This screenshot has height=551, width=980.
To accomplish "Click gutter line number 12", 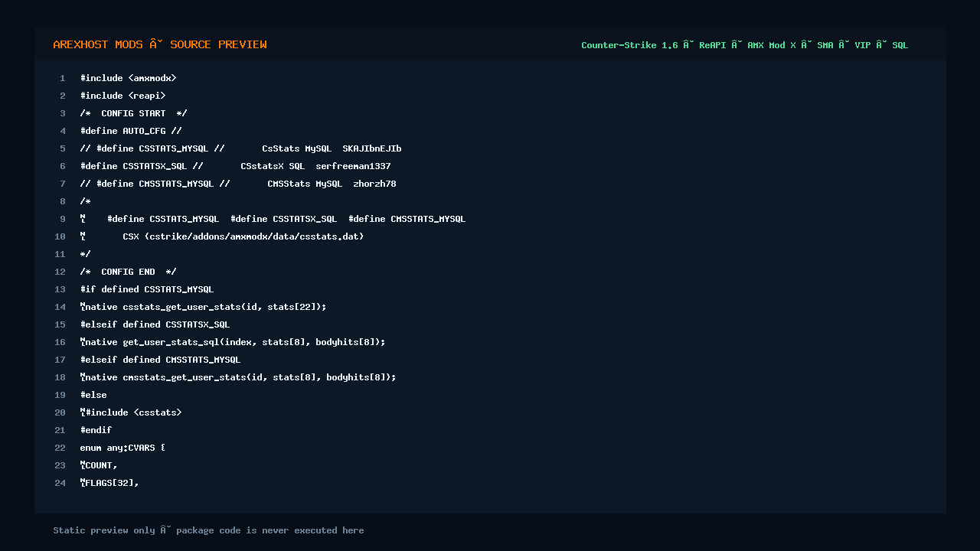I will click(60, 272).
